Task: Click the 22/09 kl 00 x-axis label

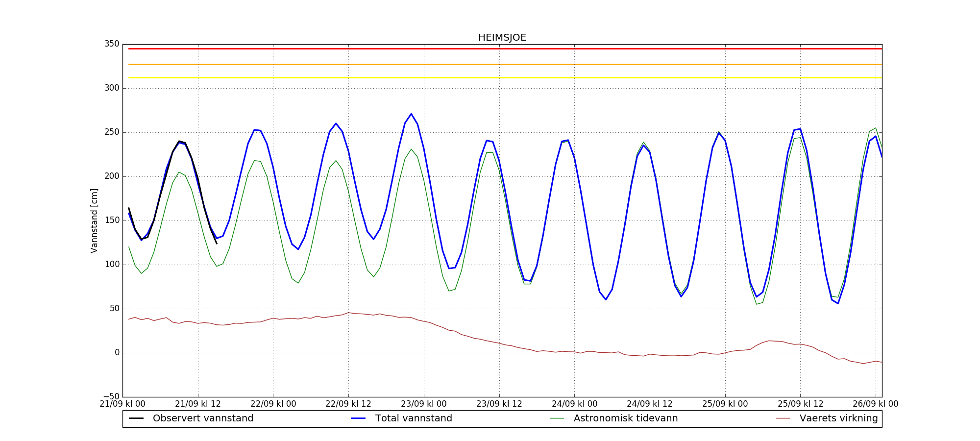Action: (273, 404)
